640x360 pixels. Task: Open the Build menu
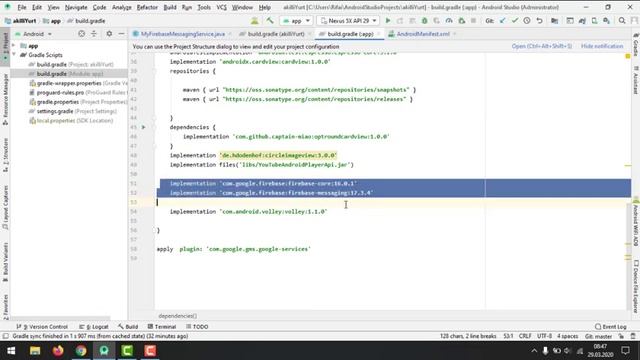click(170, 7)
